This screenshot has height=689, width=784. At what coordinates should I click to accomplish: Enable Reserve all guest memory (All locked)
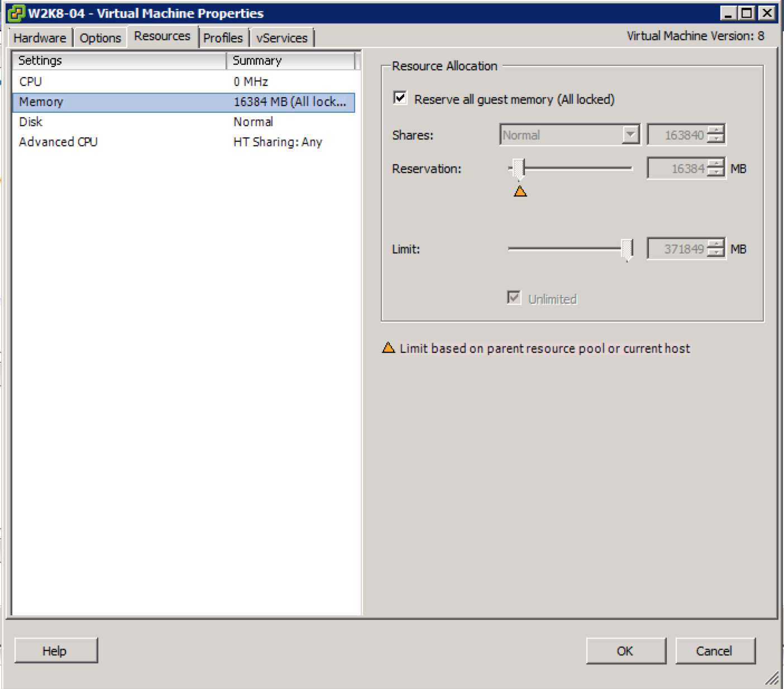(400, 98)
